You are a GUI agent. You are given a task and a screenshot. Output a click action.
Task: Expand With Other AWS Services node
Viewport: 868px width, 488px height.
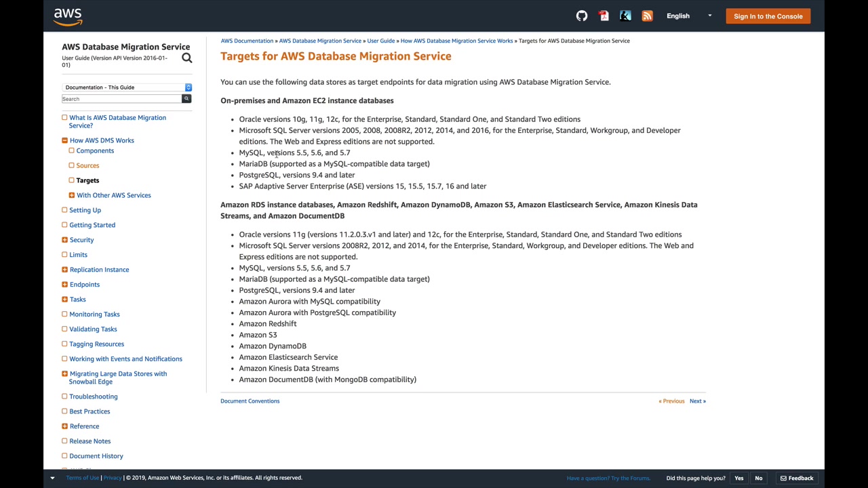71,195
